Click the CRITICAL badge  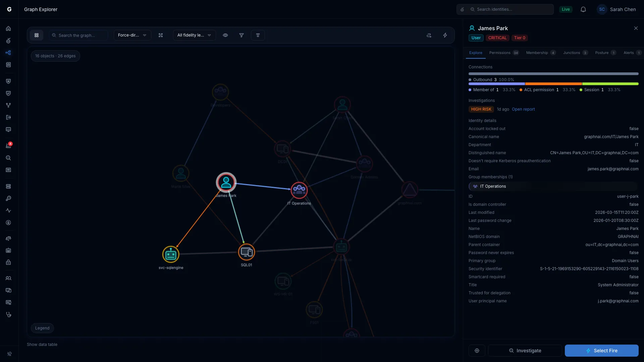coord(497,38)
